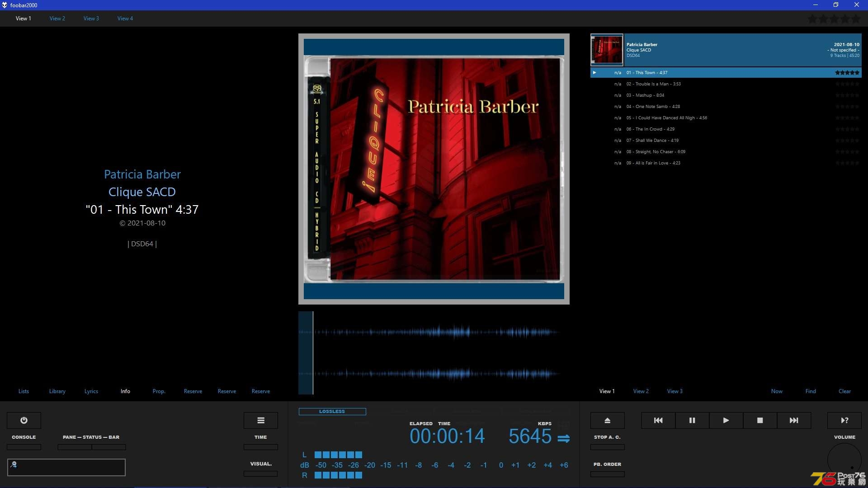Toggle the Console switch bar
Viewport: 868px width, 488px height.
24,447
